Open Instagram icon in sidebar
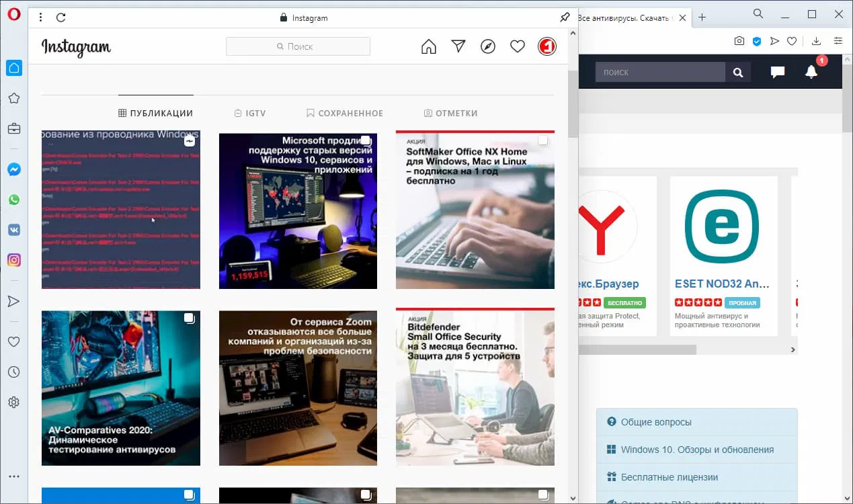Viewport: 853px width, 504px height. tap(14, 260)
